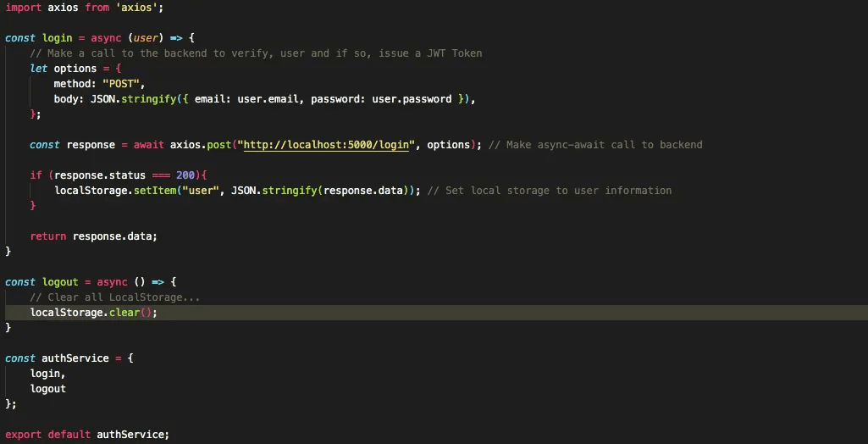Screen dimensions: 868x444
Task: Click the if keyword in status condition
Action: pos(36,175)
